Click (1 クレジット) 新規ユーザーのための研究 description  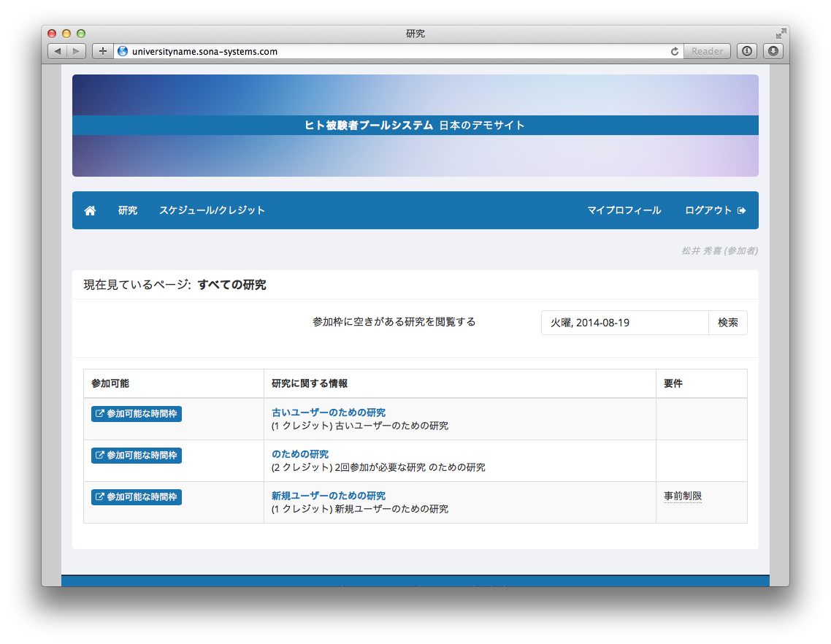360,509
